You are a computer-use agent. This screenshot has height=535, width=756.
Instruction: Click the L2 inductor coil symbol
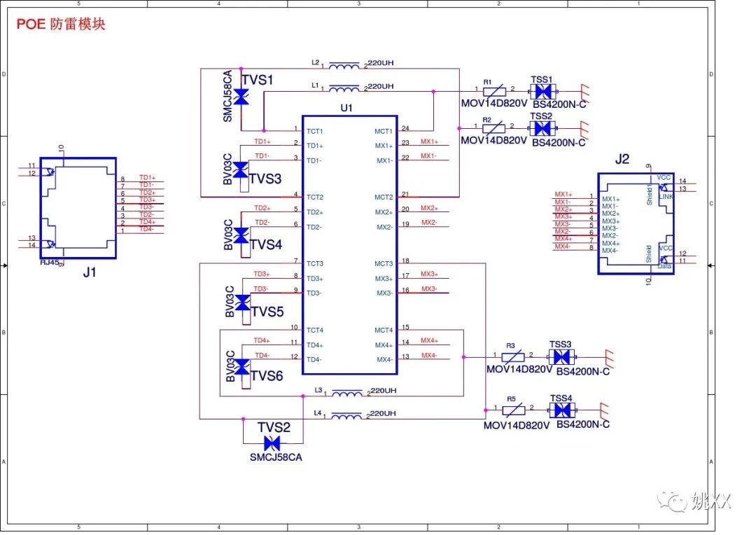tap(344, 65)
